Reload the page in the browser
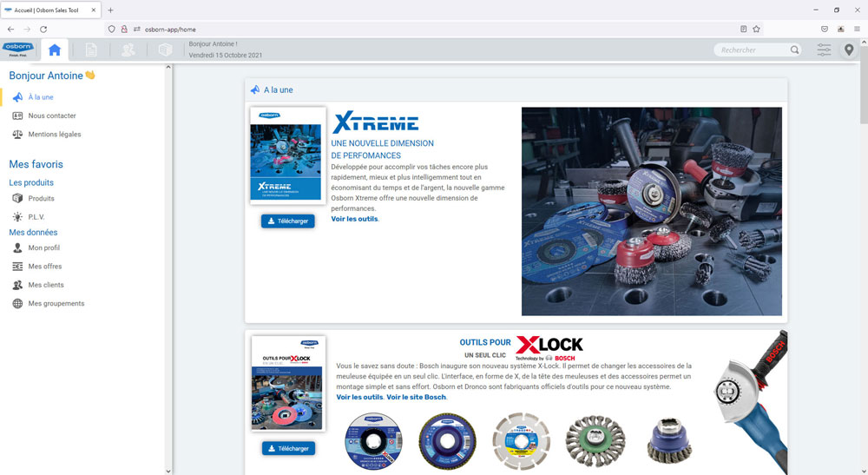Viewport: 868px width, 475px height. (x=43, y=30)
